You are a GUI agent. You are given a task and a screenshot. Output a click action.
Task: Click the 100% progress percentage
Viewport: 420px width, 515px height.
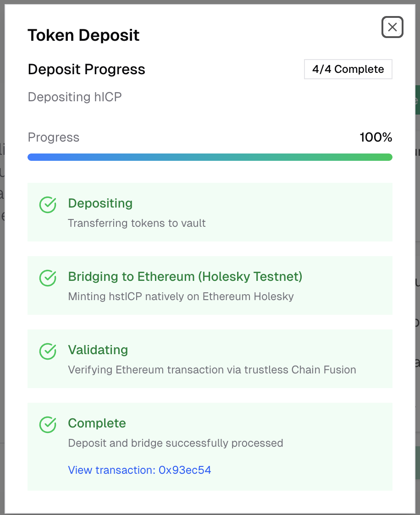pyautogui.click(x=376, y=137)
